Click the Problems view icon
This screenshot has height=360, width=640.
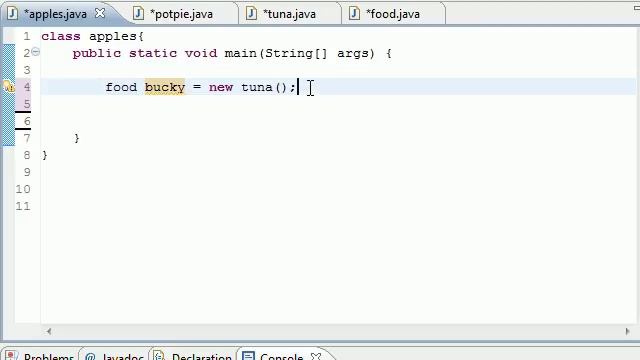[x=11, y=356]
